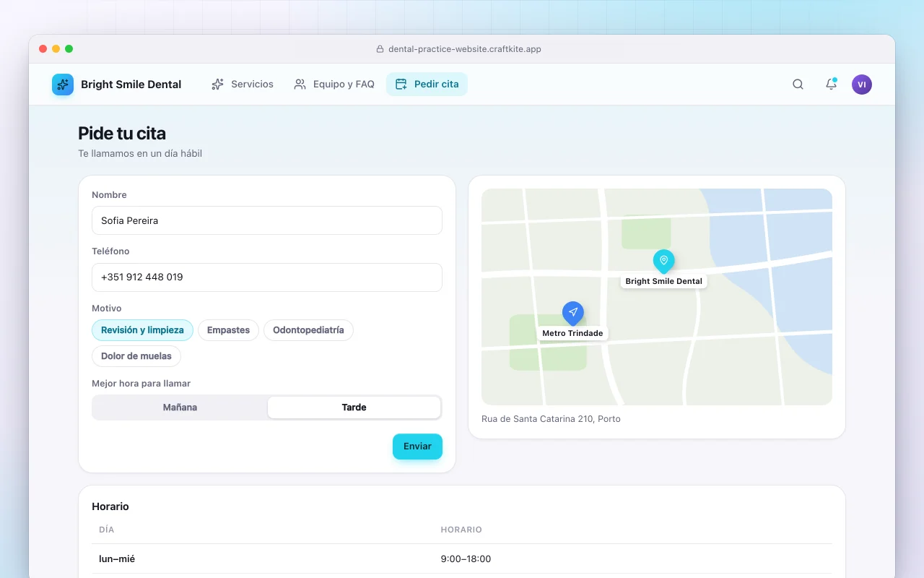This screenshot has height=578, width=924.
Task: Click the Metro Trindade map label
Action: point(572,333)
